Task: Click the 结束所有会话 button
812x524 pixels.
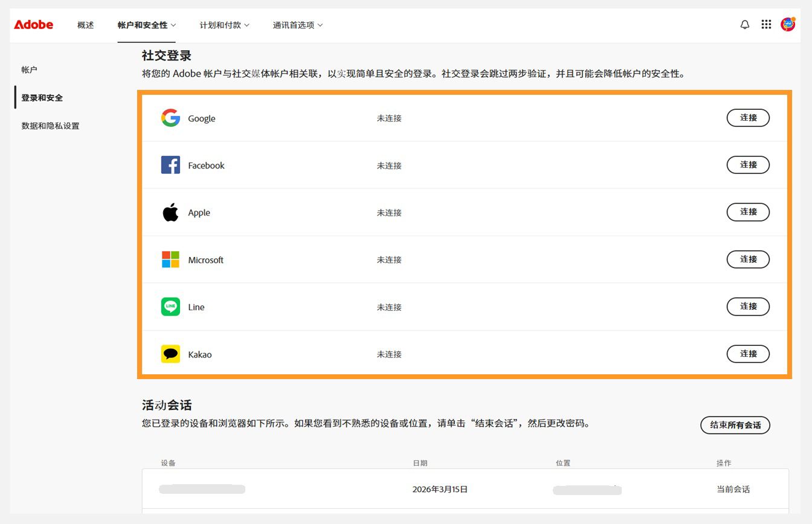Action: tap(735, 425)
